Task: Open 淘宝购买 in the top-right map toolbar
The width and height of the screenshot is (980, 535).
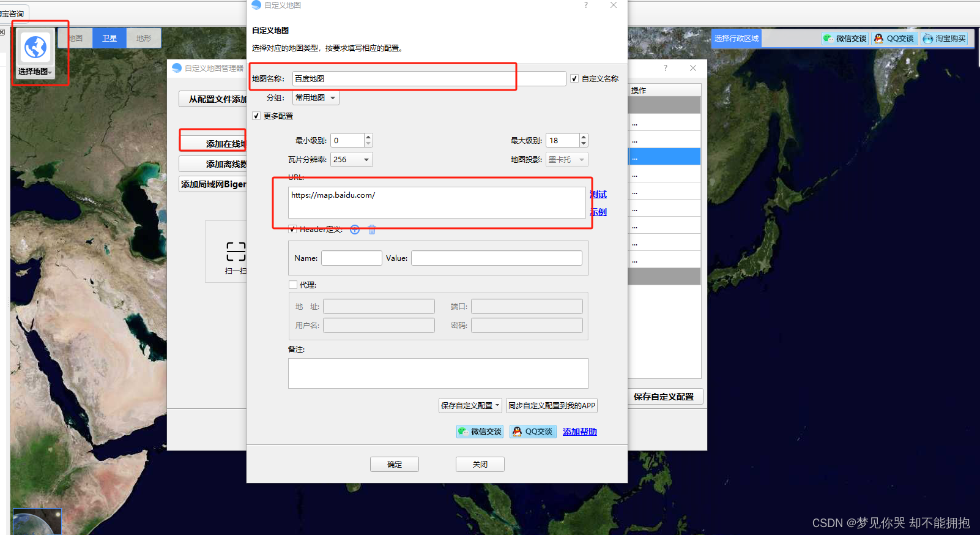Action: click(x=945, y=39)
